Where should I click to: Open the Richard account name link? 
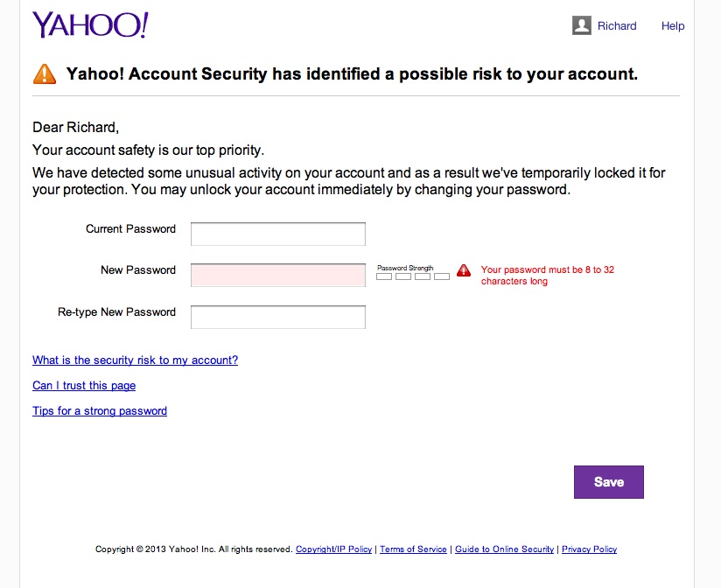coord(617,25)
